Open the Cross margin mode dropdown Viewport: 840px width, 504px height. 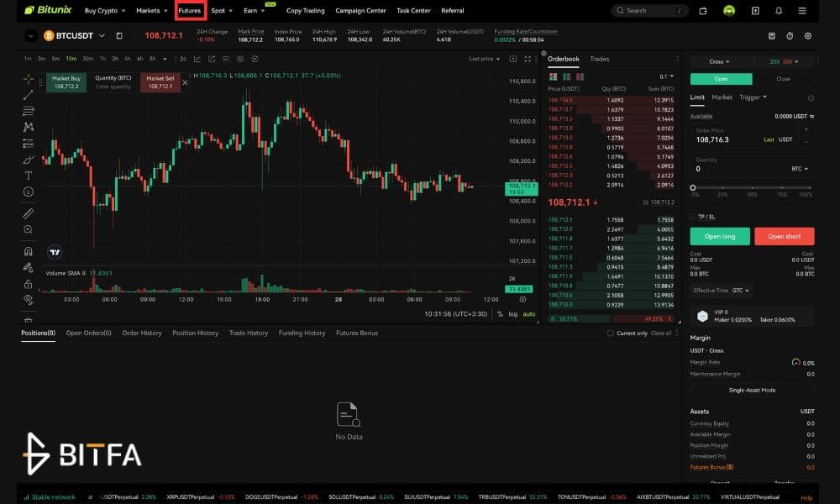719,61
